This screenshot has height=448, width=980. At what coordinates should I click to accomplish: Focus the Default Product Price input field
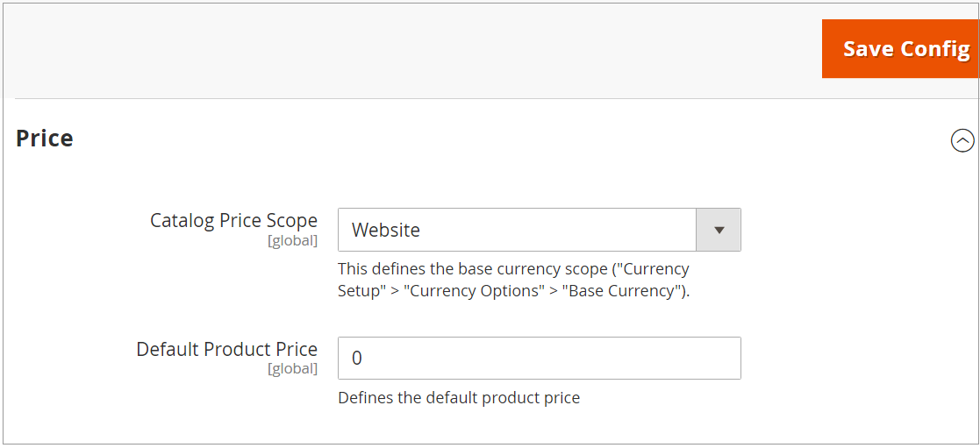(x=539, y=358)
